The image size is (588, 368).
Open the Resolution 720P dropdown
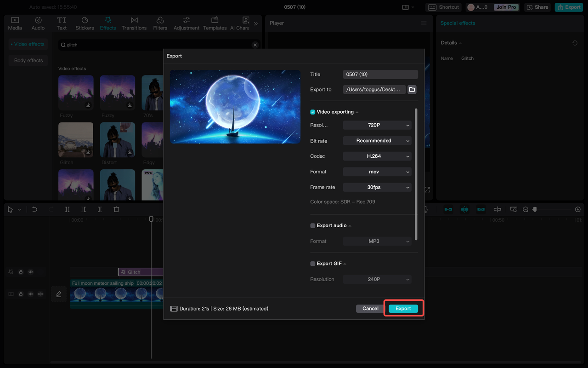click(377, 125)
